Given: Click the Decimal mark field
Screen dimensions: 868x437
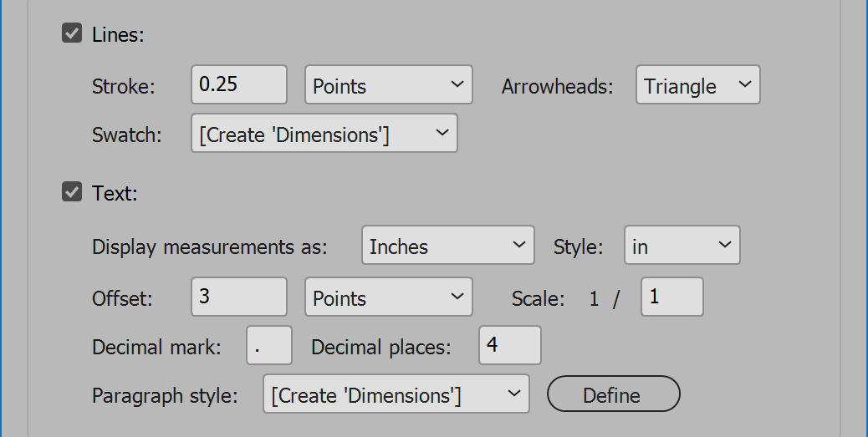Looking at the screenshot, I should (269, 345).
